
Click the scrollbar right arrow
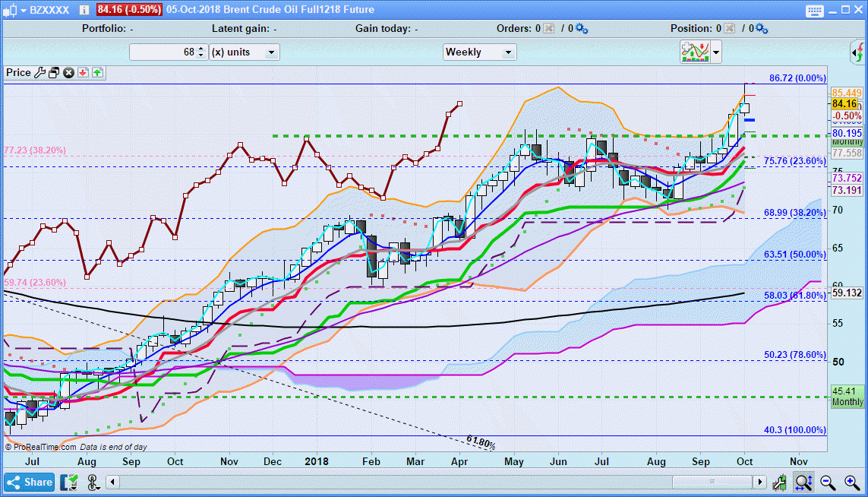(x=760, y=482)
